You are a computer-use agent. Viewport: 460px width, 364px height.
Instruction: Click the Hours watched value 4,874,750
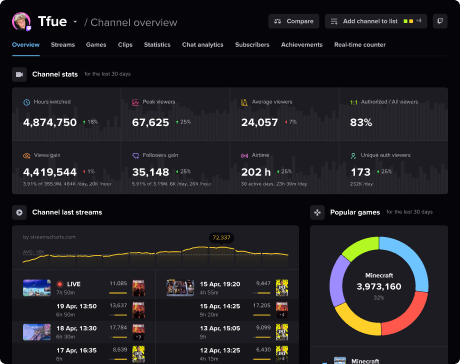(50, 122)
